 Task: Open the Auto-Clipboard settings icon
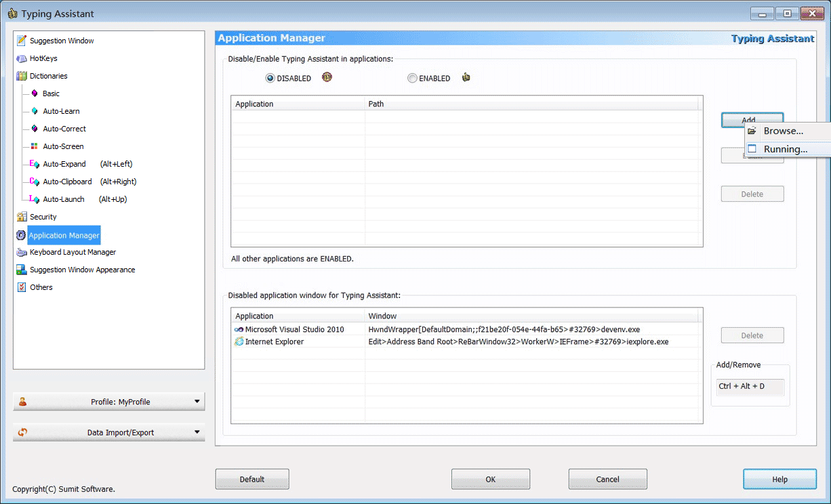[33, 182]
